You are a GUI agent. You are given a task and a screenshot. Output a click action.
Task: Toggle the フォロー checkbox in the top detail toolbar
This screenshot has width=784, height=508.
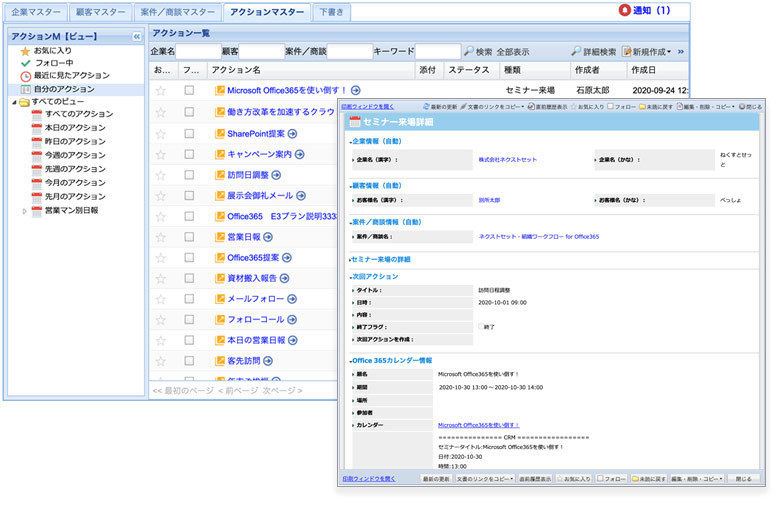(610, 106)
